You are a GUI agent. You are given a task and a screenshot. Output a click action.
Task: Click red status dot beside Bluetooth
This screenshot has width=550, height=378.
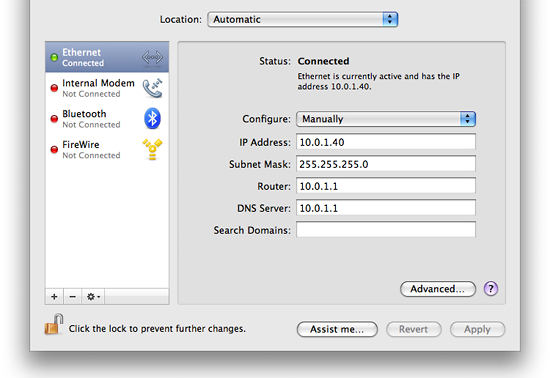[54, 119]
